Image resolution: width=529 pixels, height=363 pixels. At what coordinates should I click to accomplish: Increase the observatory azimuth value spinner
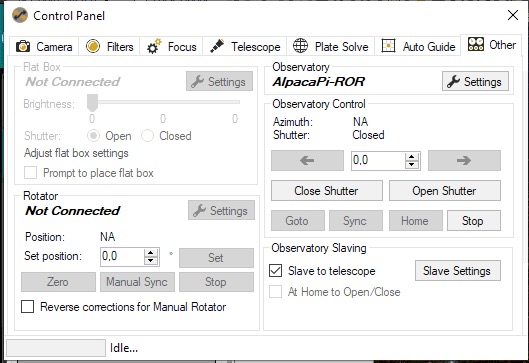pos(412,157)
